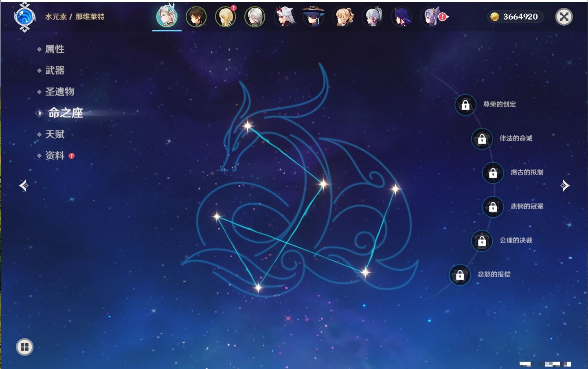Open the 属性 attributes tab
The image size is (588, 369).
55,49
